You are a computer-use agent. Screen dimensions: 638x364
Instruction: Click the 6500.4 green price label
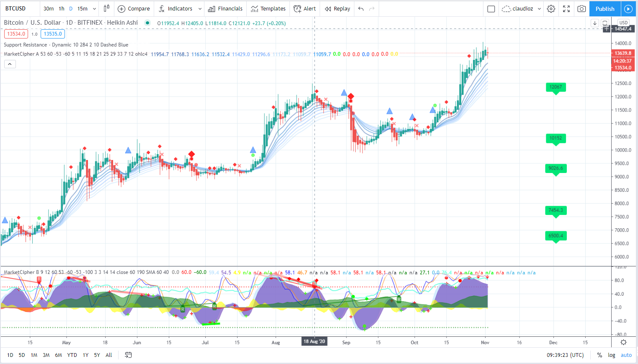coord(556,236)
